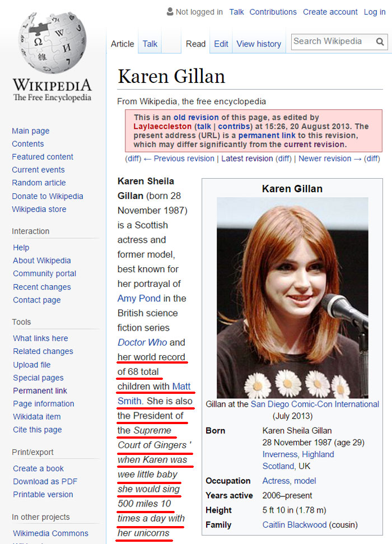Open Featured content
This screenshot has width=392, height=544.
pyautogui.click(x=43, y=157)
